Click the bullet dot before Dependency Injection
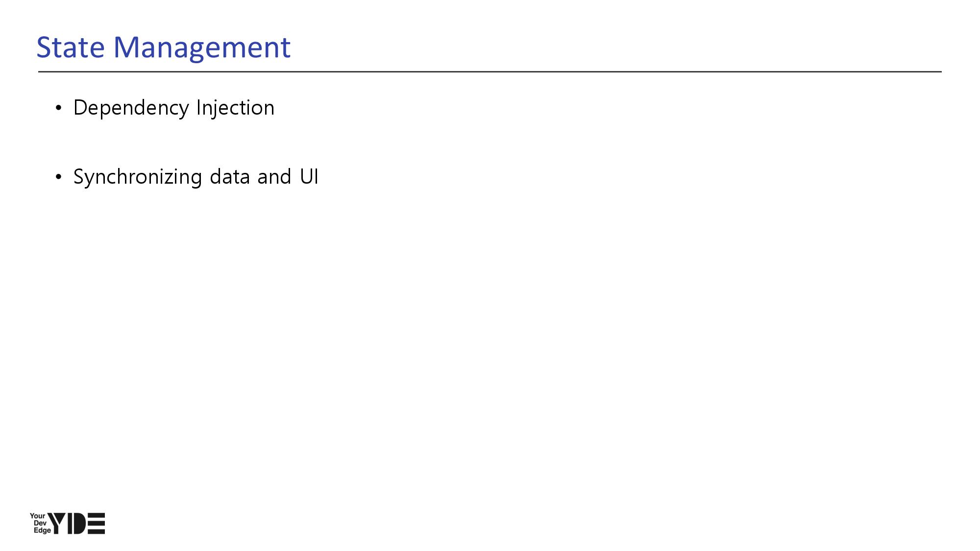The image size is (980, 551). click(59, 108)
